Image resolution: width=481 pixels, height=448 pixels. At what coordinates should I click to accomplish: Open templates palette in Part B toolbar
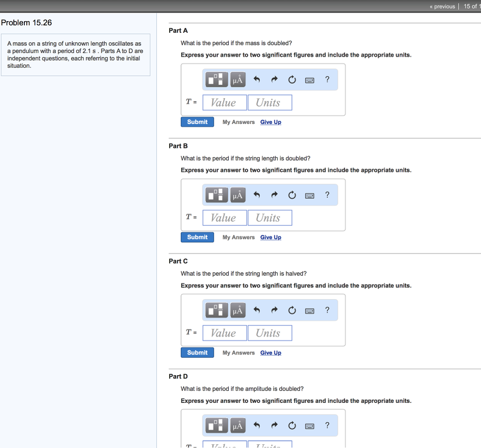[216, 195]
